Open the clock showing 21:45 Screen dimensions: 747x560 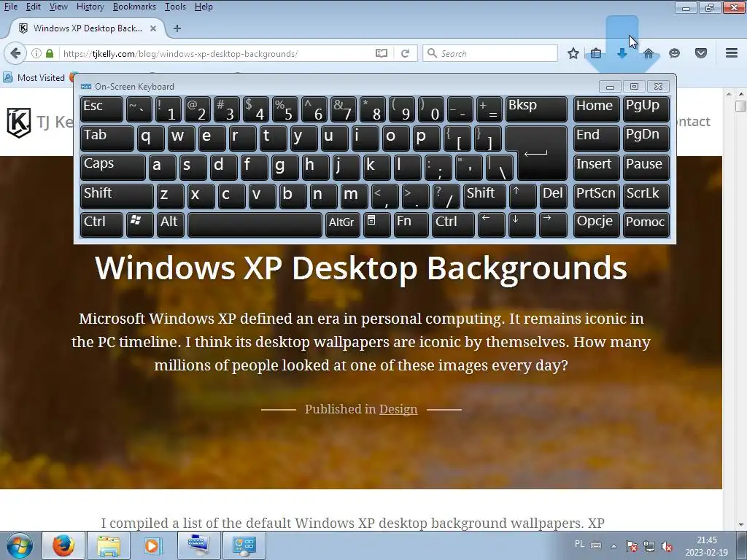click(707, 546)
